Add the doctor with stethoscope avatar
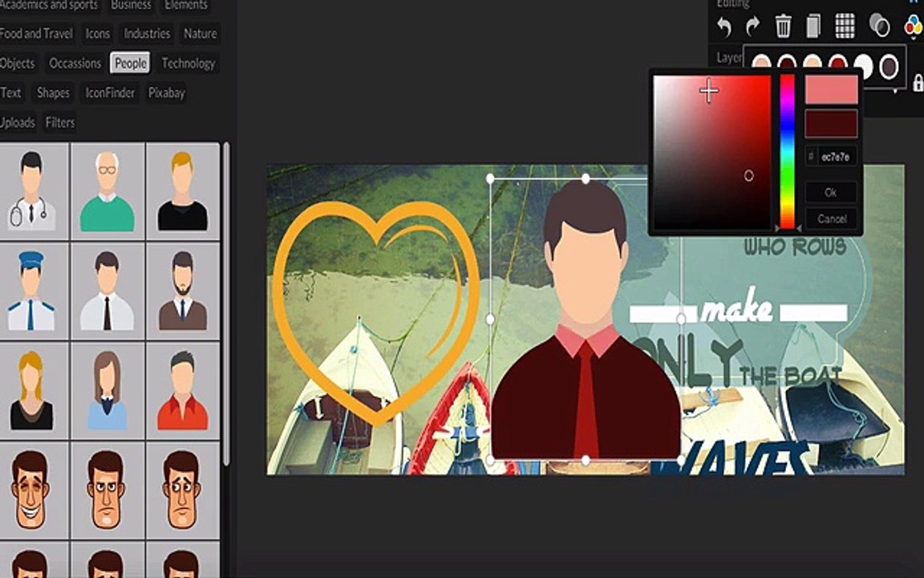The width and height of the screenshot is (924, 578). click(32, 191)
